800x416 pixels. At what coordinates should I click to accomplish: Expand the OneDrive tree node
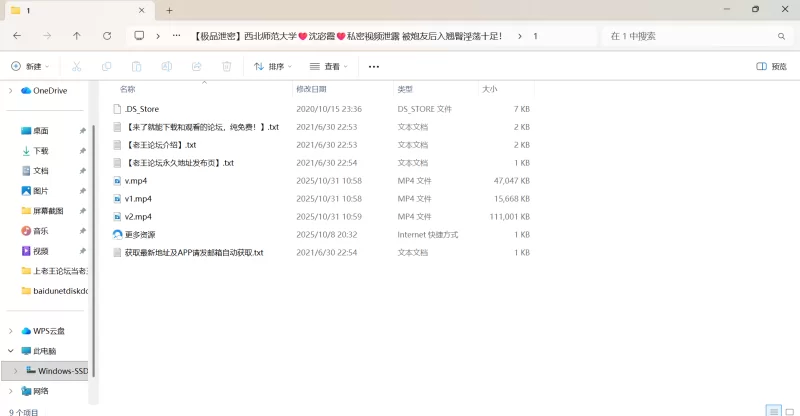11,90
